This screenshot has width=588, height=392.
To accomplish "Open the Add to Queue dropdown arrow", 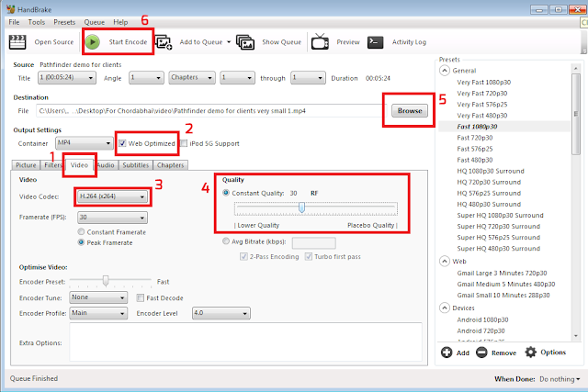I will point(229,42).
